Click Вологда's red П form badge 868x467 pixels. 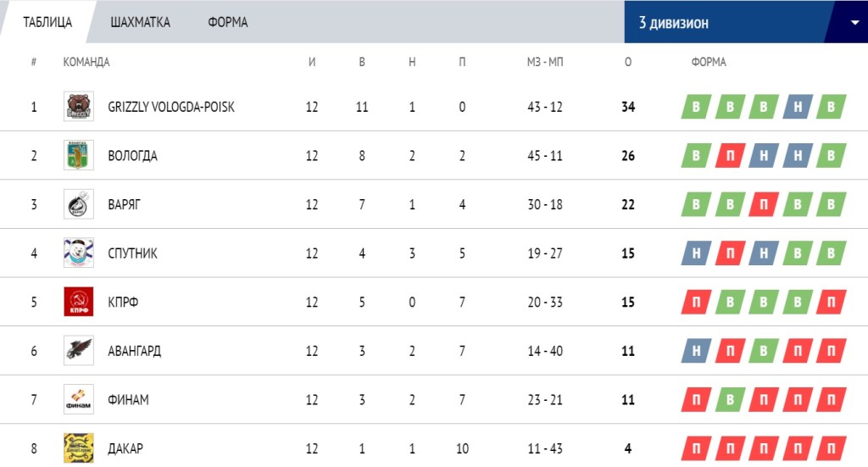(730, 155)
